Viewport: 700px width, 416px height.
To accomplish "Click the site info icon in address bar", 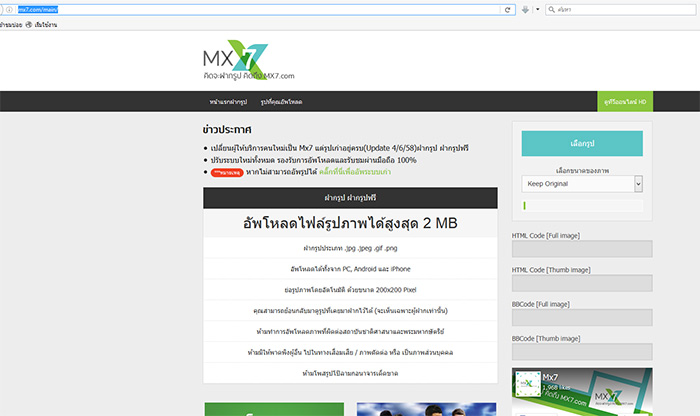I will tap(9, 9).
